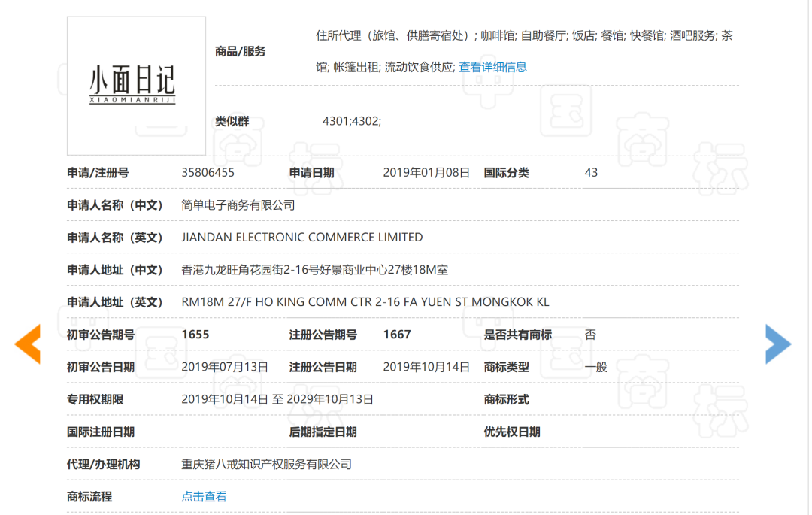The height and width of the screenshot is (515, 812).
Task: Select the Chinese applicant address in Mongkok
Action: (315, 270)
